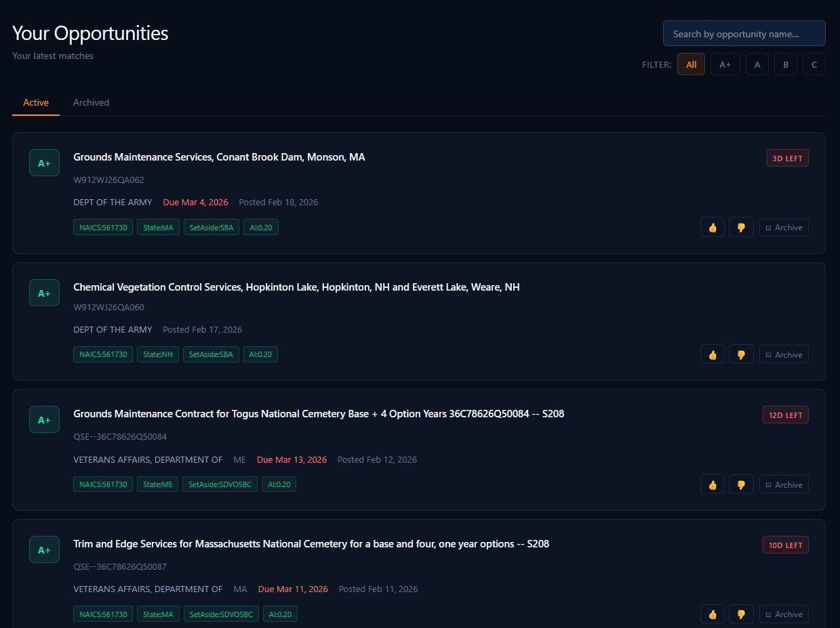Click the opportunity name search field
This screenshot has height=628, width=840.
744,33
